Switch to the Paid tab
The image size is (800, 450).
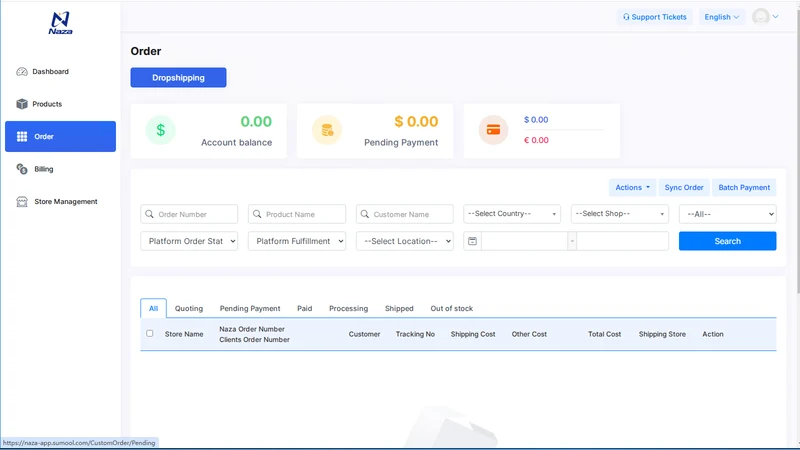coord(305,308)
